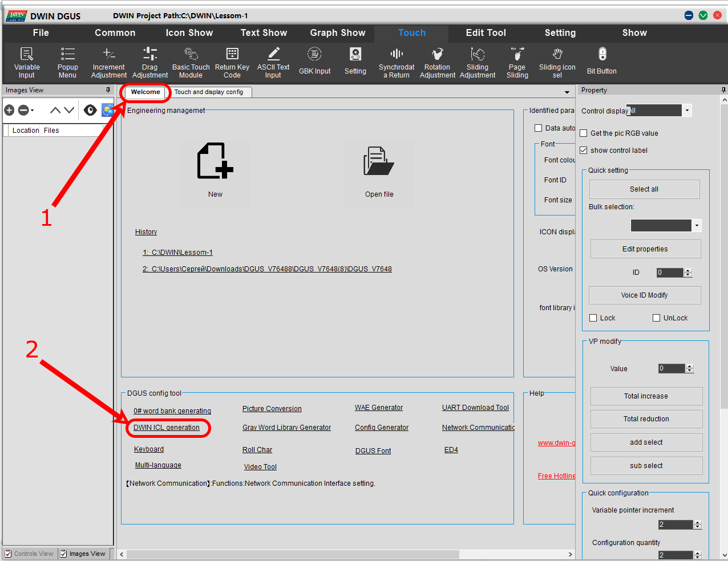Click the Open file folder icon

[x=379, y=161]
